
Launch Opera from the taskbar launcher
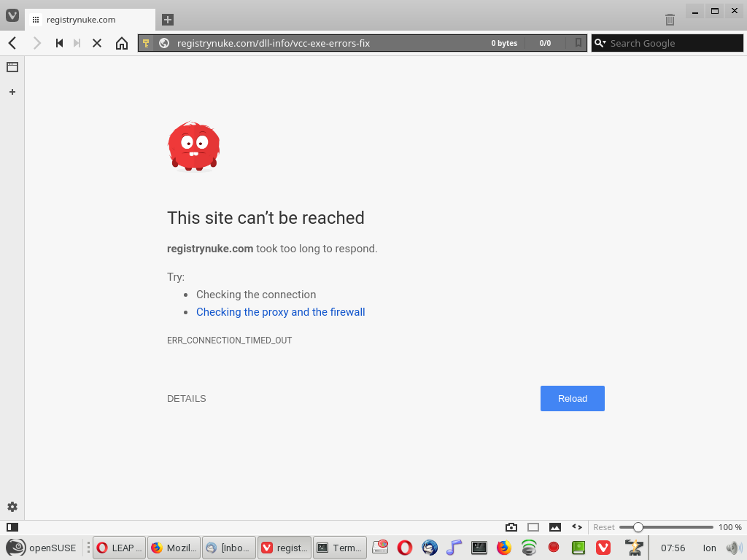point(404,548)
